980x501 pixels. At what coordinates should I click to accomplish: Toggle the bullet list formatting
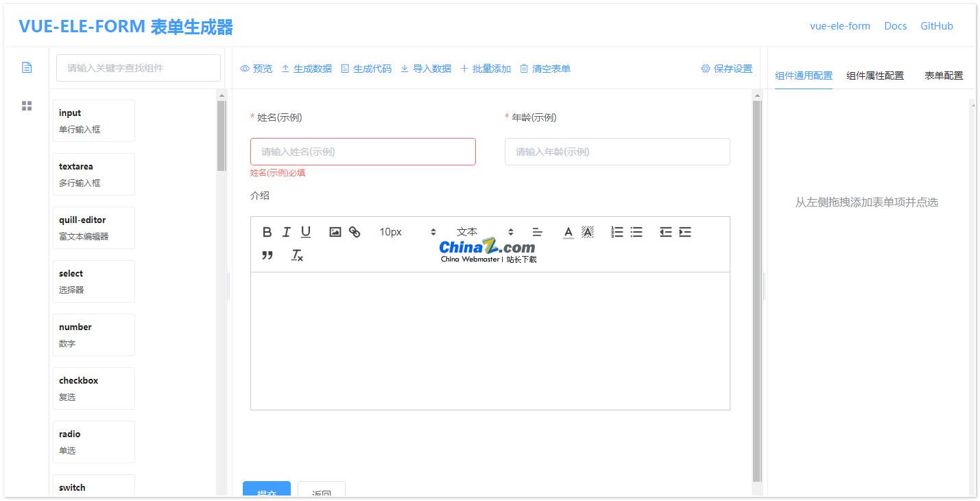point(636,232)
